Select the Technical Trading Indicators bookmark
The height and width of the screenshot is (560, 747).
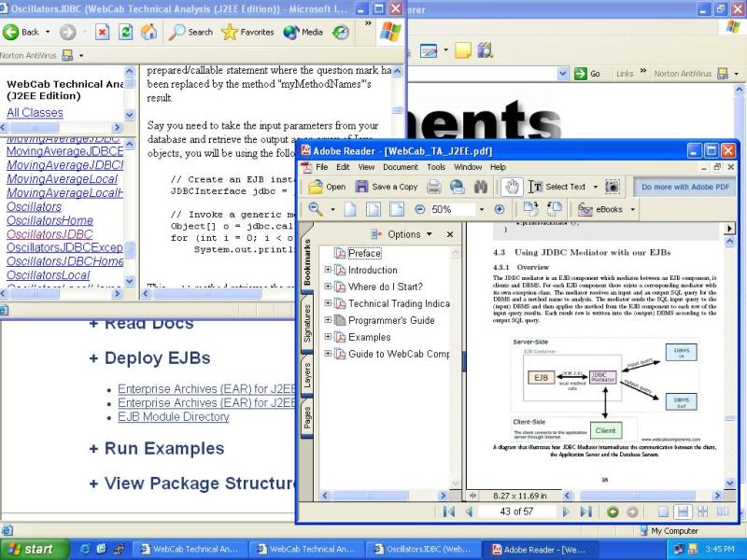[x=399, y=303]
